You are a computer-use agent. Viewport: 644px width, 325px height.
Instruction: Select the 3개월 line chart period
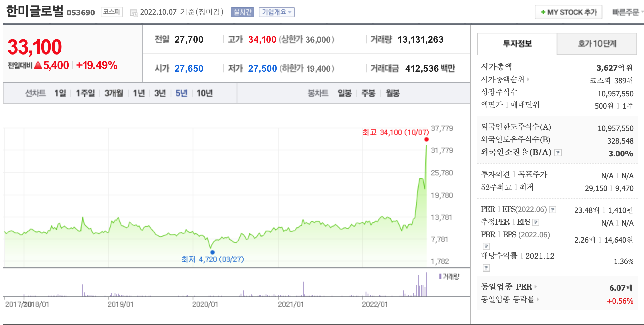[114, 93]
